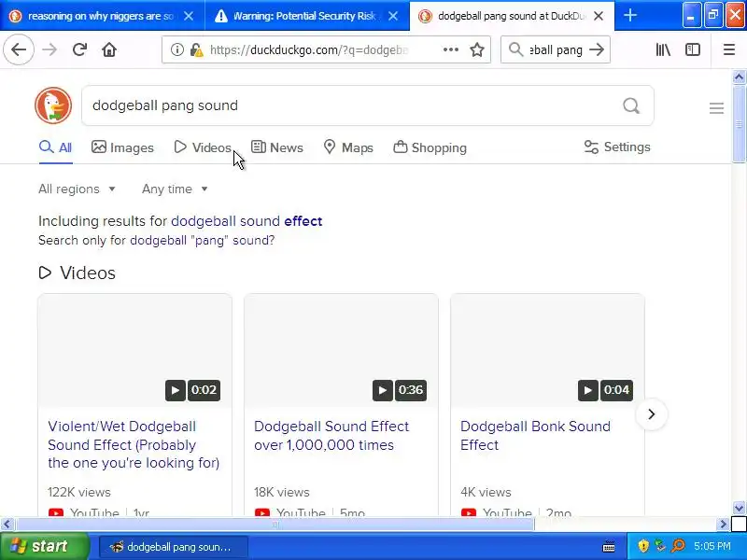The width and height of the screenshot is (747, 560).
Task: Switch to Images results
Action: coord(122,147)
